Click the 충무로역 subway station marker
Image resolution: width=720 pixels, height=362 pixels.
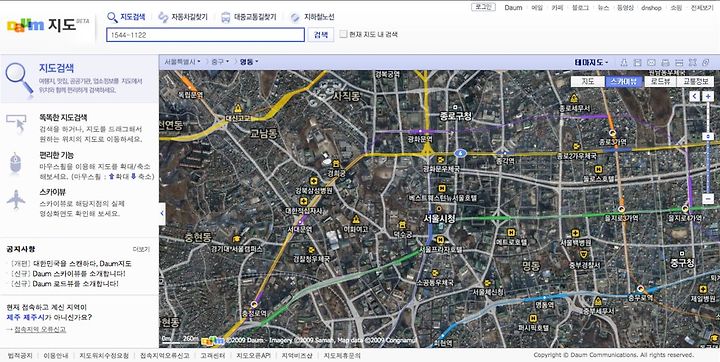(x=641, y=289)
